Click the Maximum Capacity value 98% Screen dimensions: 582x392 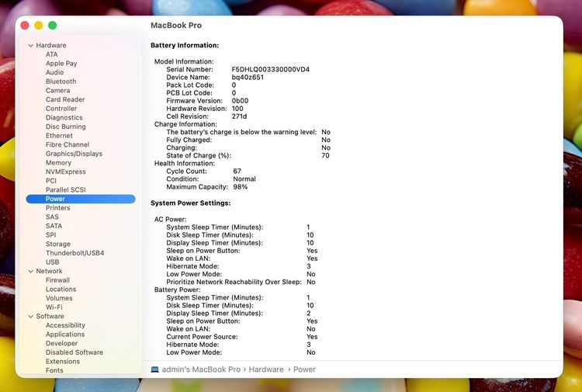[x=240, y=187]
